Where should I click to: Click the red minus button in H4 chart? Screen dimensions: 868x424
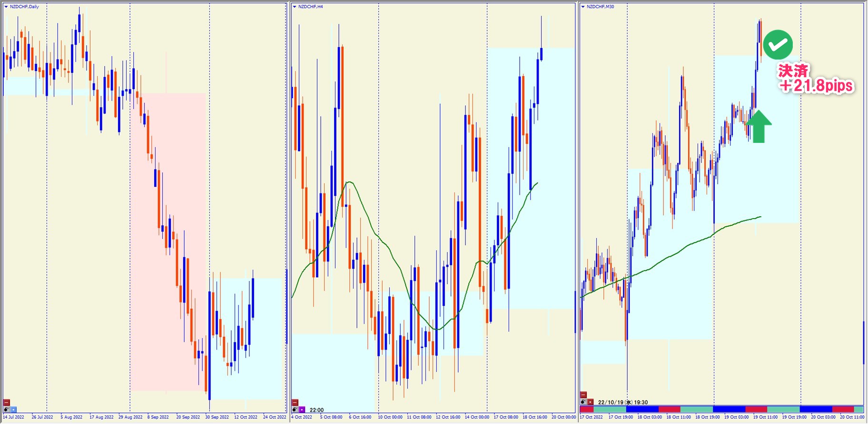pos(295,403)
